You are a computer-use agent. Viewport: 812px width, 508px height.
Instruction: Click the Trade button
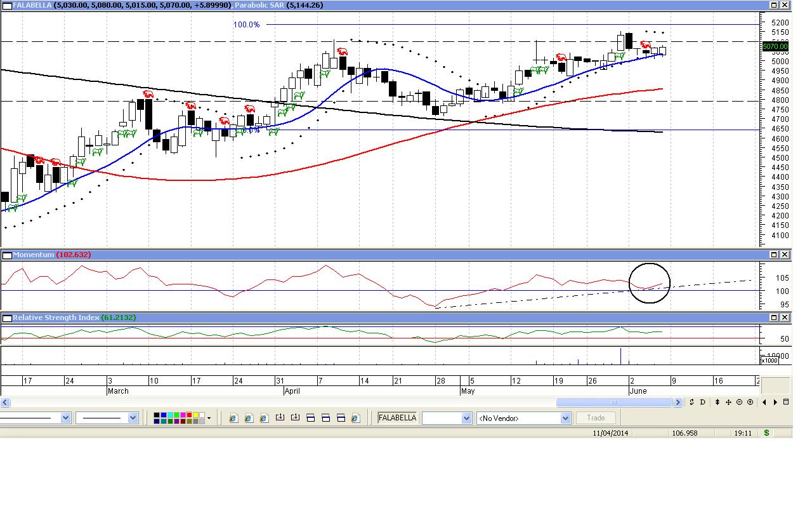pyautogui.click(x=596, y=418)
